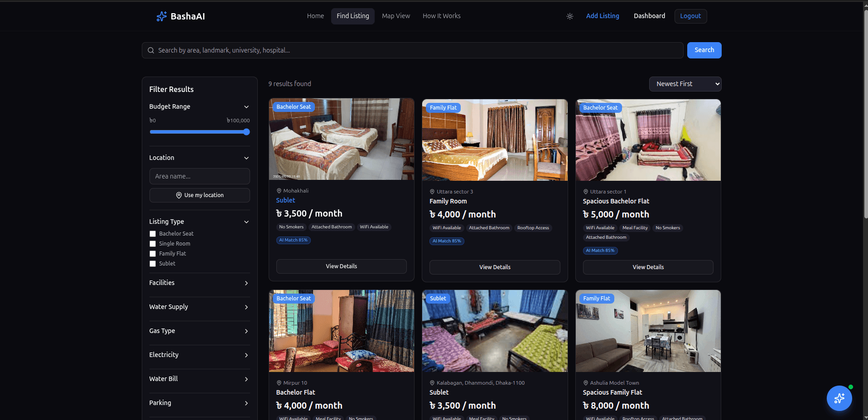
Task: Expand the Water Supply filter
Action: point(199,307)
